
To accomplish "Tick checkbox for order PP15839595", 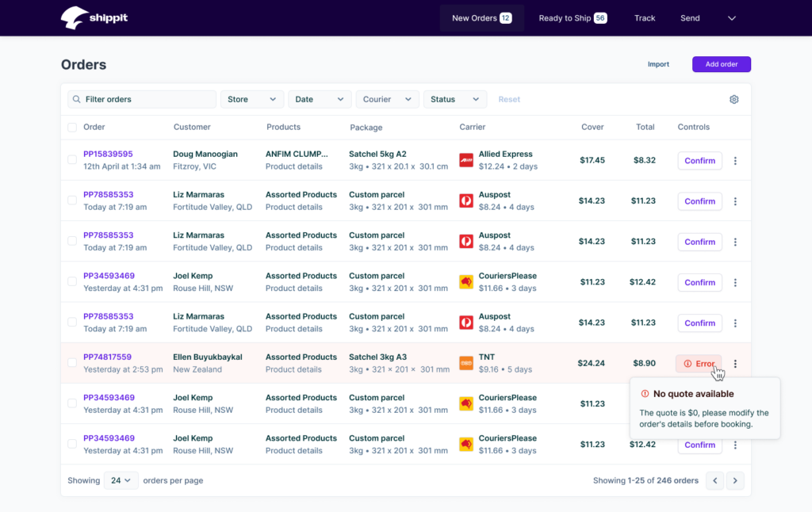I will (72, 160).
